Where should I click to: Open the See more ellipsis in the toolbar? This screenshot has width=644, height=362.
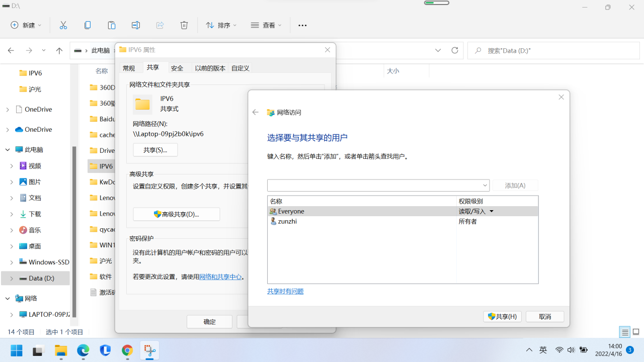click(302, 25)
